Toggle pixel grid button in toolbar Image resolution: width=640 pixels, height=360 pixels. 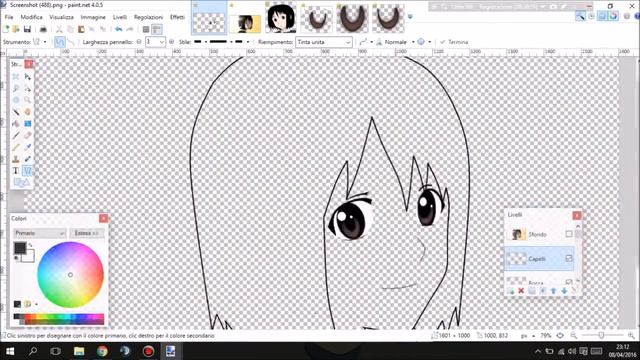[x=146, y=29]
